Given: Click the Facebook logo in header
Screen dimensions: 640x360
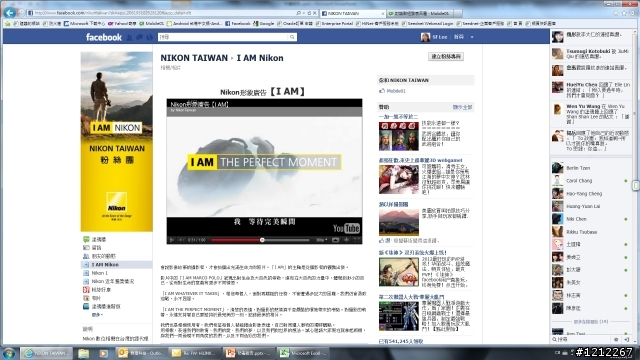Looking at the screenshot, I should pyautogui.click(x=104, y=37).
